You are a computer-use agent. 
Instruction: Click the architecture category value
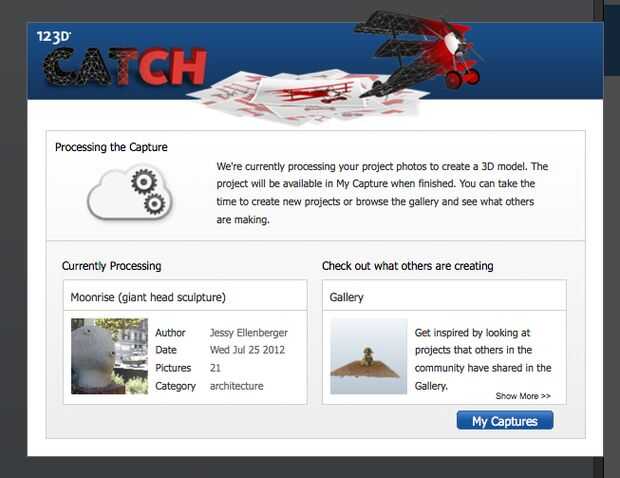click(236, 386)
